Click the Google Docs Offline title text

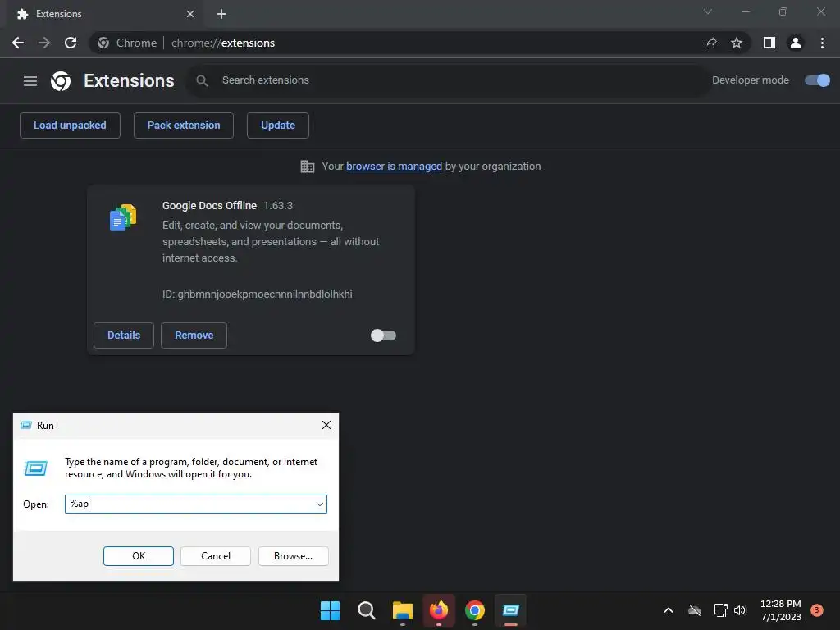pyautogui.click(x=209, y=206)
